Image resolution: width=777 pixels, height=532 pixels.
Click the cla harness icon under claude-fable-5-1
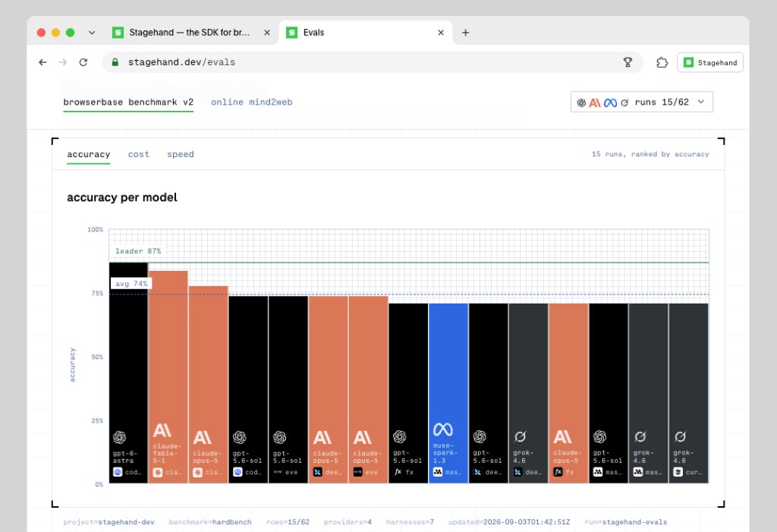[158, 472]
